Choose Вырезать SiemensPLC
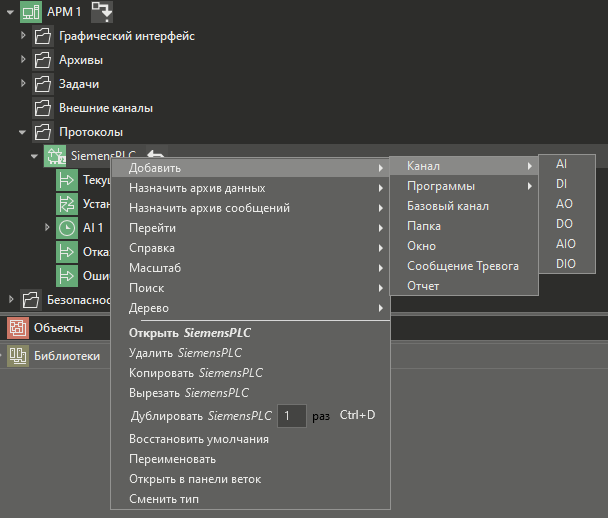Viewport: 608px width, 518px height. 250,393
